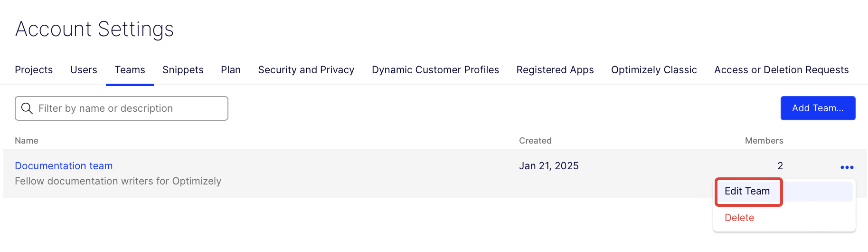
Task: Select the Teams tab
Action: point(130,70)
